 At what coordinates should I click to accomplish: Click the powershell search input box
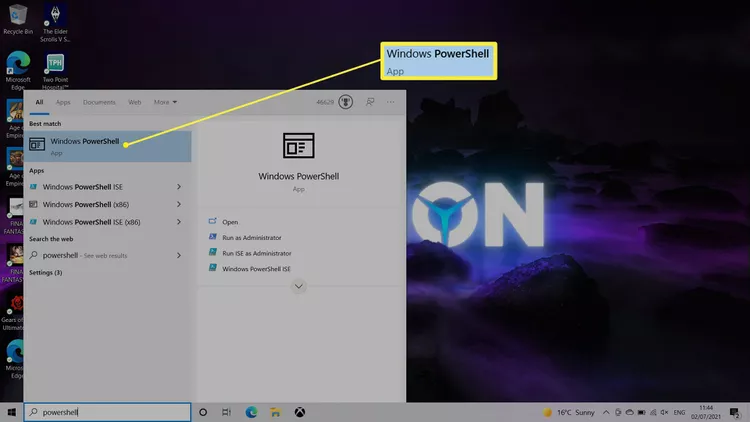[108, 412]
